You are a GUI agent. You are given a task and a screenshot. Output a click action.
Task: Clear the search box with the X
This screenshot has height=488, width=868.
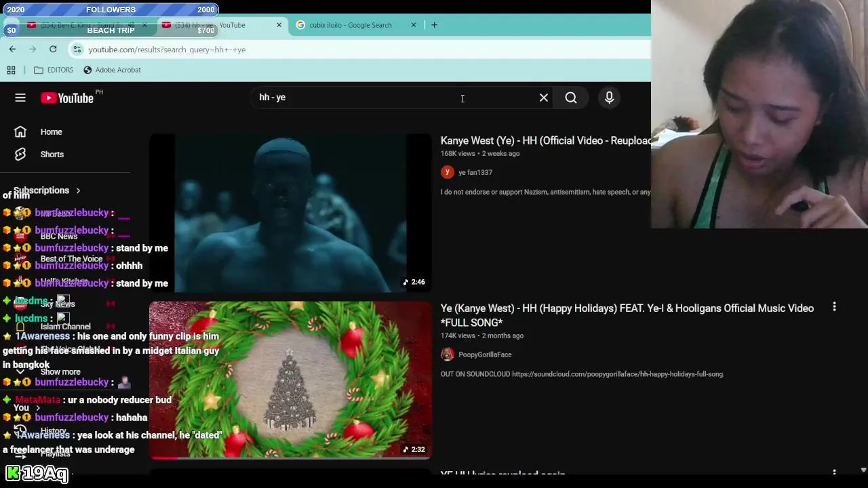544,98
